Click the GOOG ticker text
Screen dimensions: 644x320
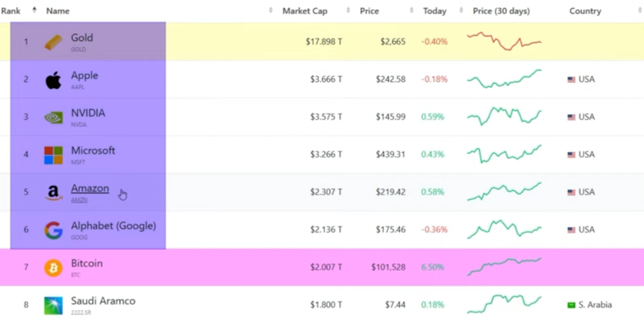(79, 237)
